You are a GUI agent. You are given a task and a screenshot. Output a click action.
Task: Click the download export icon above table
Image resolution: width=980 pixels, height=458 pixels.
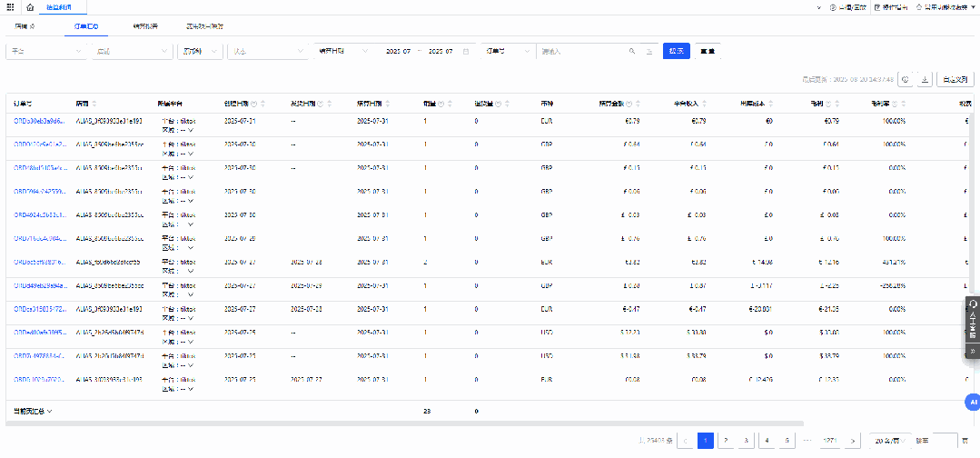point(925,79)
